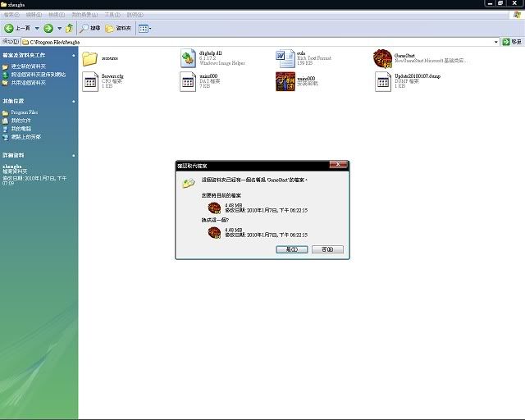Select the Server.cfg file icon

[x=90, y=81]
